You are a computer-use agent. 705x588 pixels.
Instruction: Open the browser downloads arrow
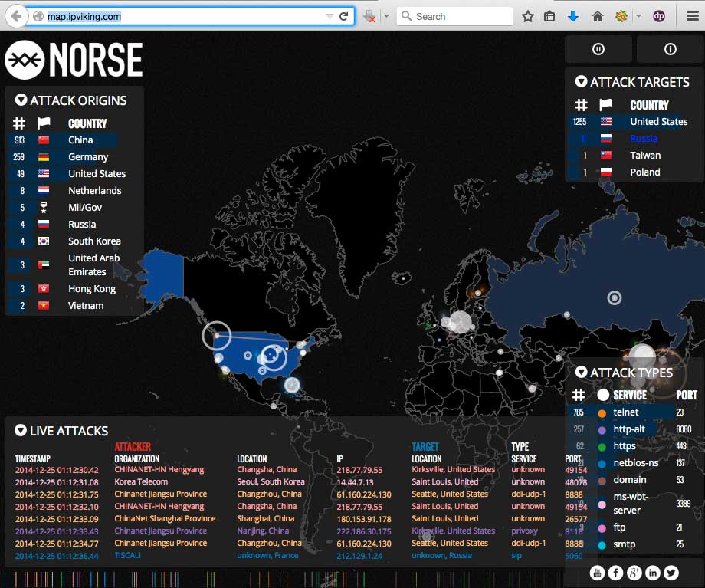coord(573,16)
